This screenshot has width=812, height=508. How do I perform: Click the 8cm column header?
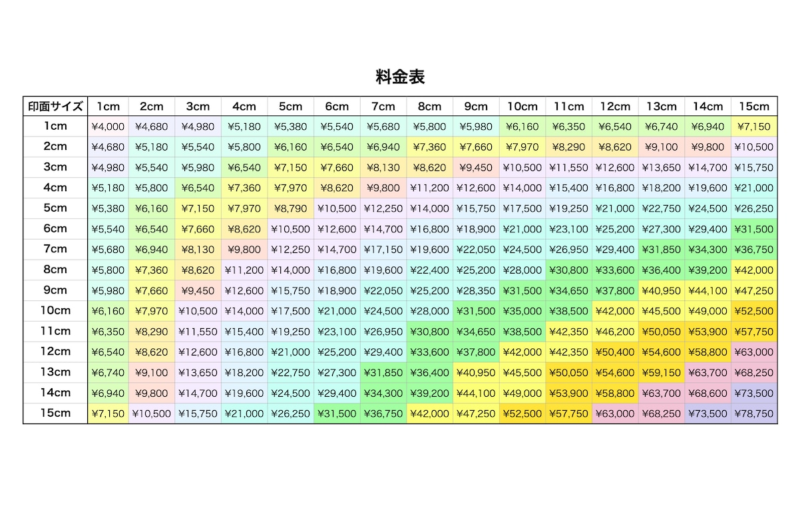[429, 107]
